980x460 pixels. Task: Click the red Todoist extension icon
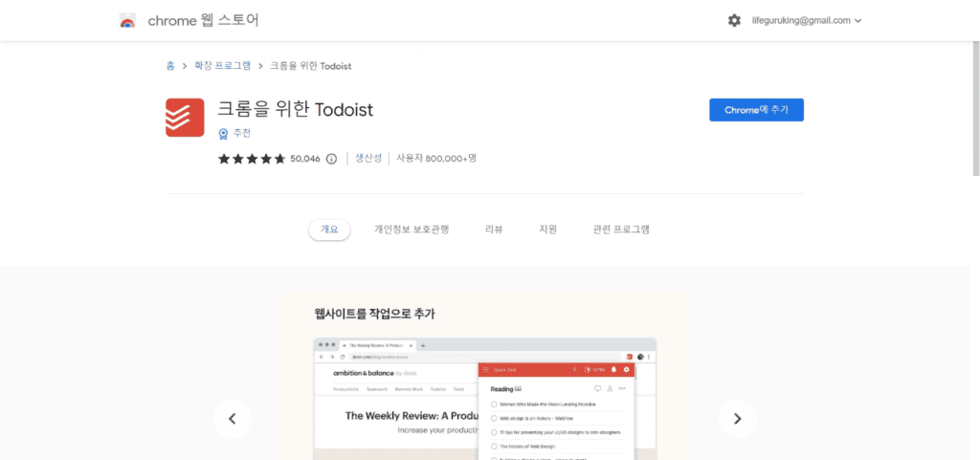click(185, 118)
